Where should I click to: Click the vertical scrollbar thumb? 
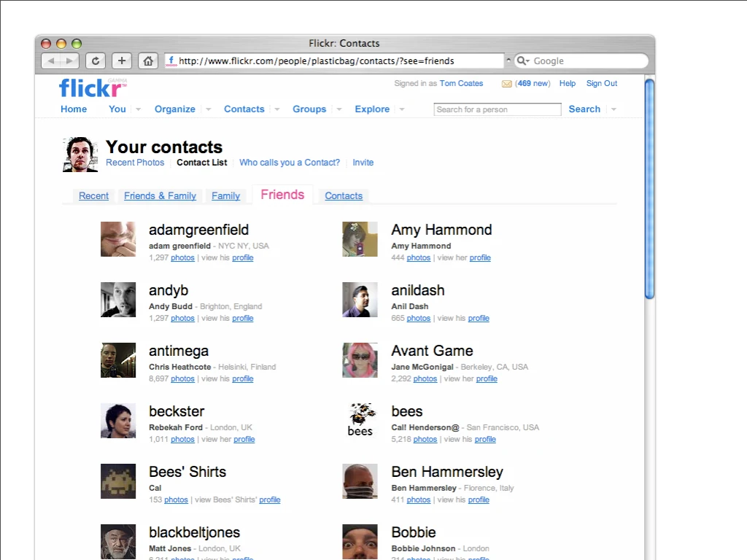click(x=649, y=189)
